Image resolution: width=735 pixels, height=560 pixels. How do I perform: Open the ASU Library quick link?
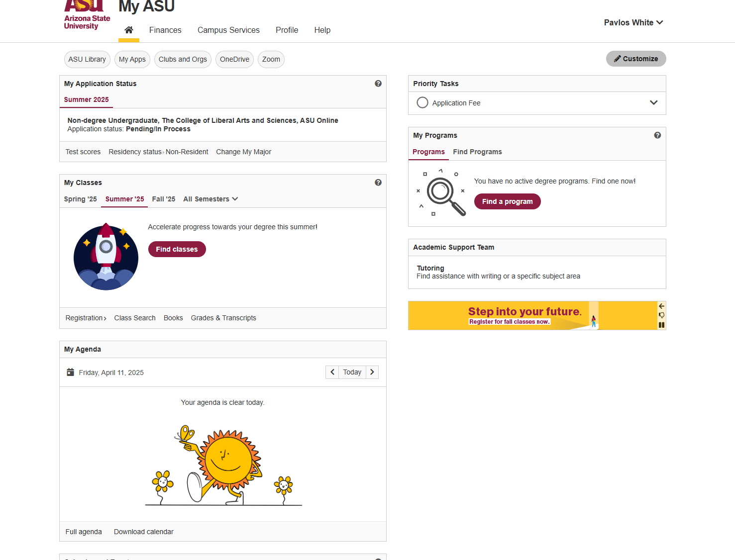pos(87,59)
